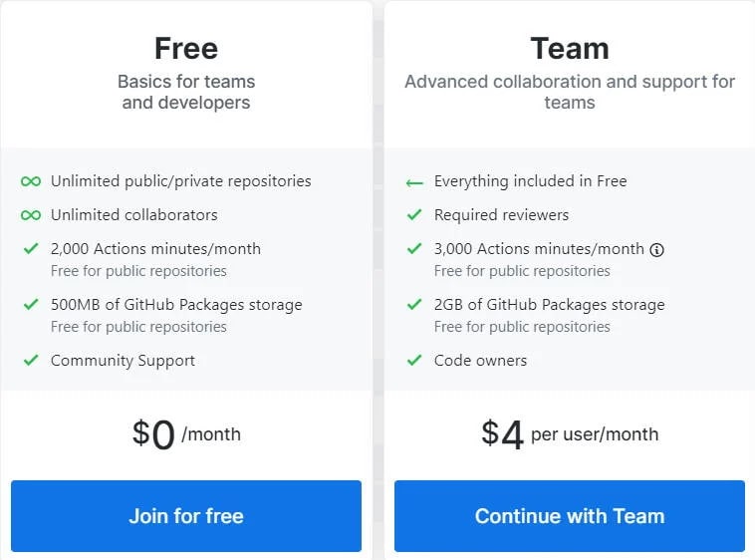755x560 pixels.
Task: Click checkmark next to Community Support
Action: point(31,361)
